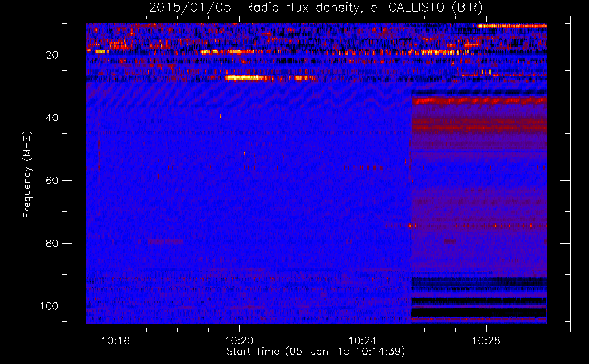Click the 'Frequency (MHZ)' y-axis label
Viewport: 589px width, 364px height.
point(27,175)
